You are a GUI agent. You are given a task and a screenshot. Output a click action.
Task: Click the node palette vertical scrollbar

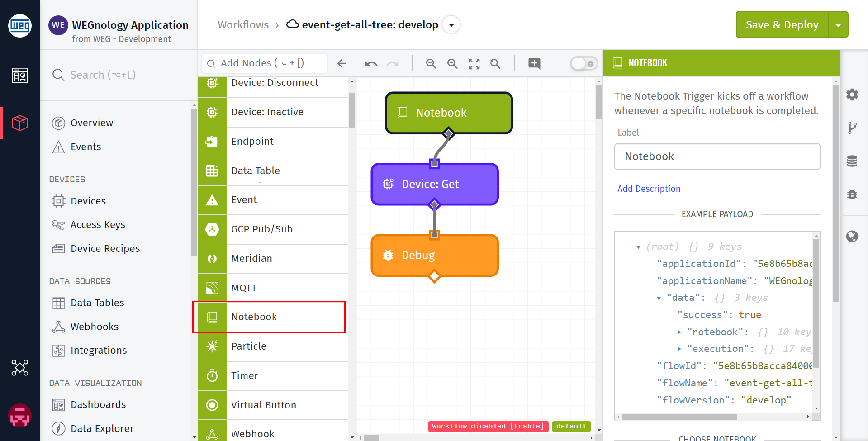click(x=352, y=111)
